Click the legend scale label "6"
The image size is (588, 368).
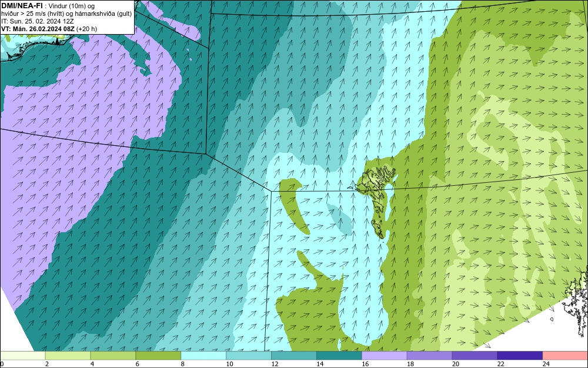pyautogui.click(x=138, y=364)
